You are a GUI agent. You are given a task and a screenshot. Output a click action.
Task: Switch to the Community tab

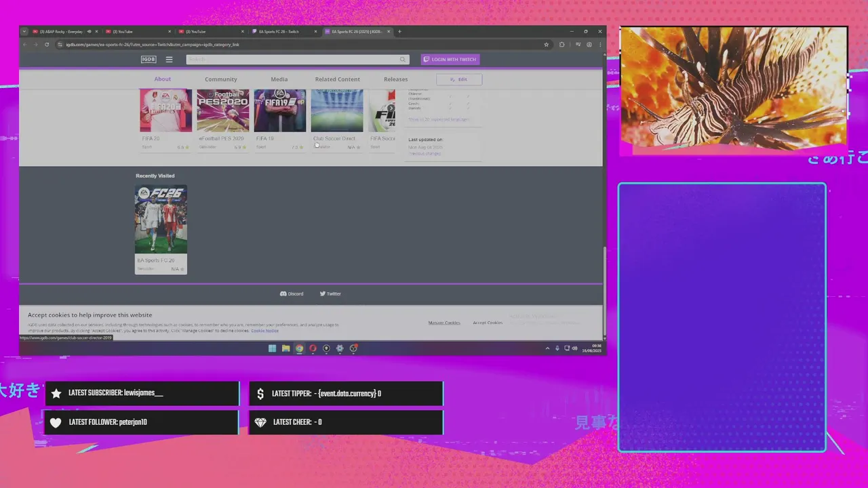click(221, 79)
